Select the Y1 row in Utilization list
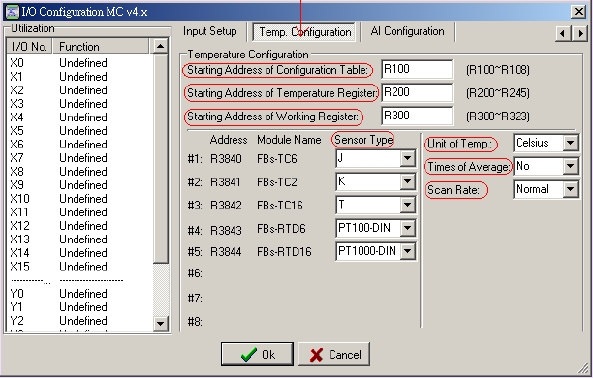 (x=79, y=307)
